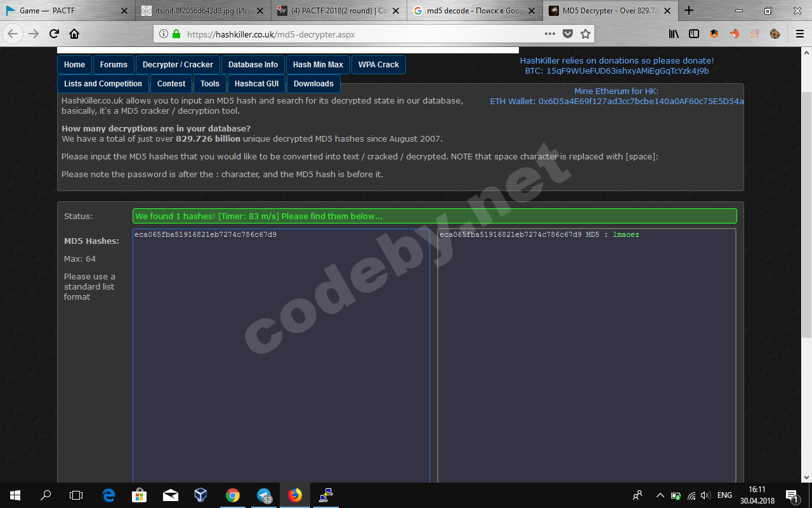Toggle the Firefox sidebar view

coord(694,34)
